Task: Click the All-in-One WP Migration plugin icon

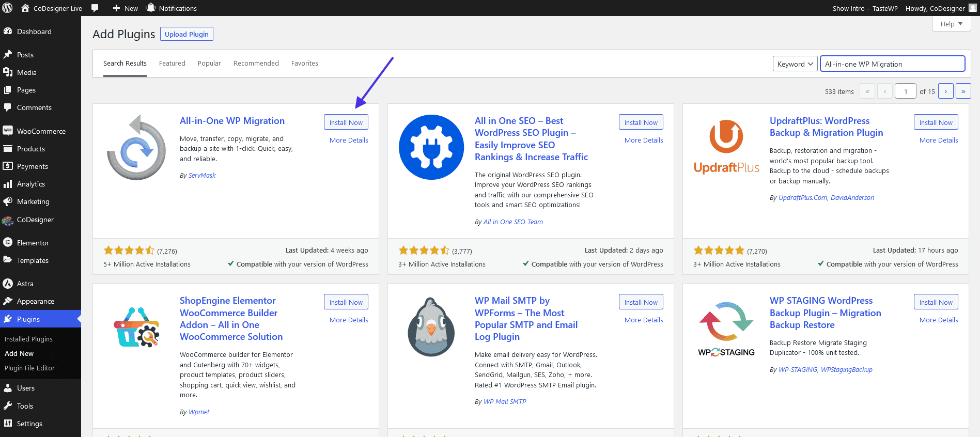Action: pyautogui.click(x=136, y=147)
